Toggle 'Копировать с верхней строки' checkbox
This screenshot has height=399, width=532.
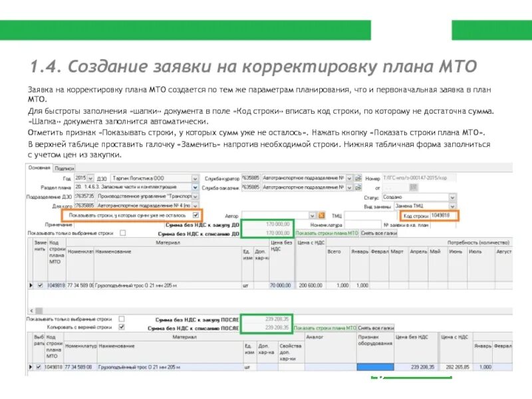[122, 327]
